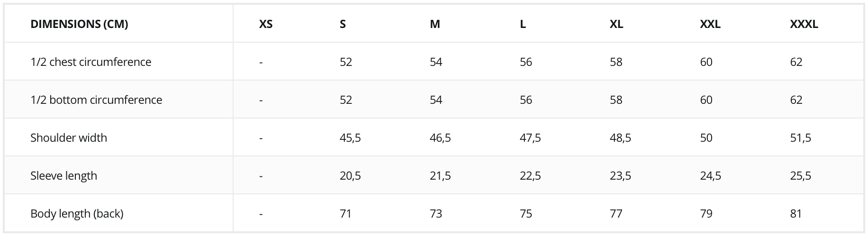Click the Sleeve length row label

[63, 175]
